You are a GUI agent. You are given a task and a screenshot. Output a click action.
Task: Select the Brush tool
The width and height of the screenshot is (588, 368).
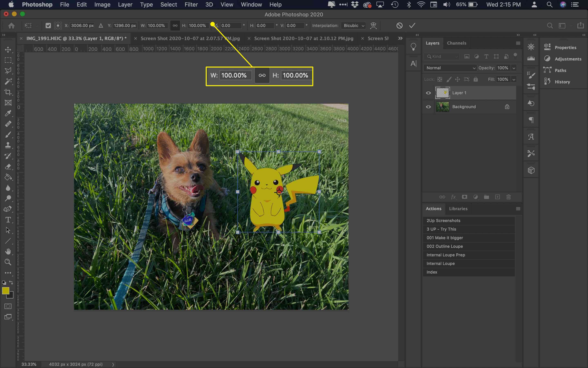[x=8, y=135]
